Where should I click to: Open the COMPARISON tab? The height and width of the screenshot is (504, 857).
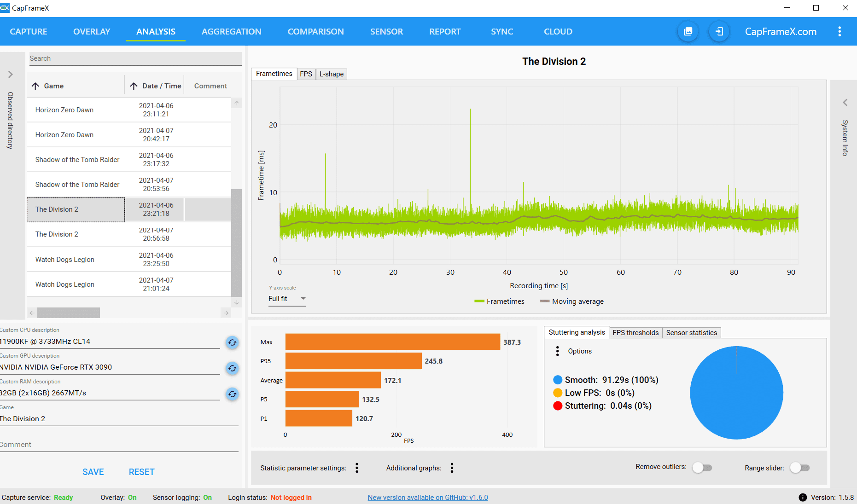[x=316, y=31]
